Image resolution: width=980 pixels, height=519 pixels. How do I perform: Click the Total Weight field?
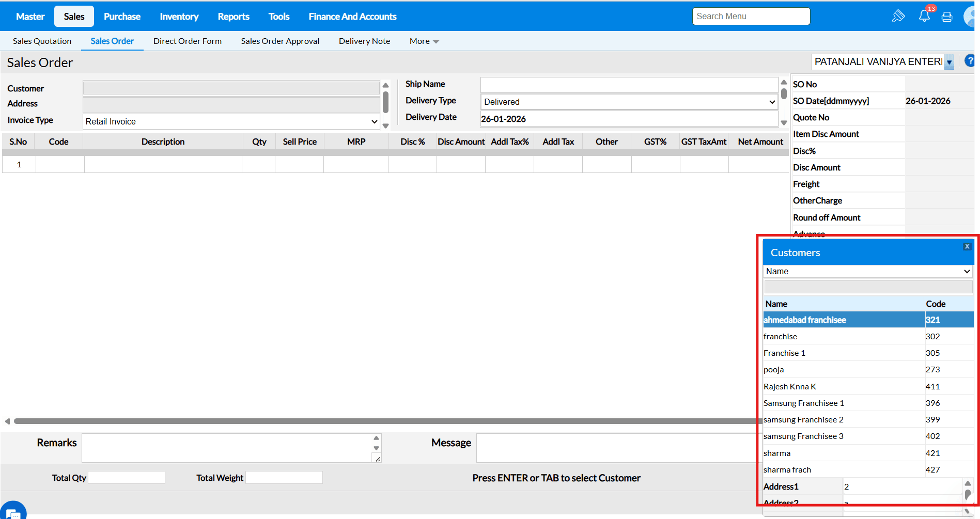284,478
